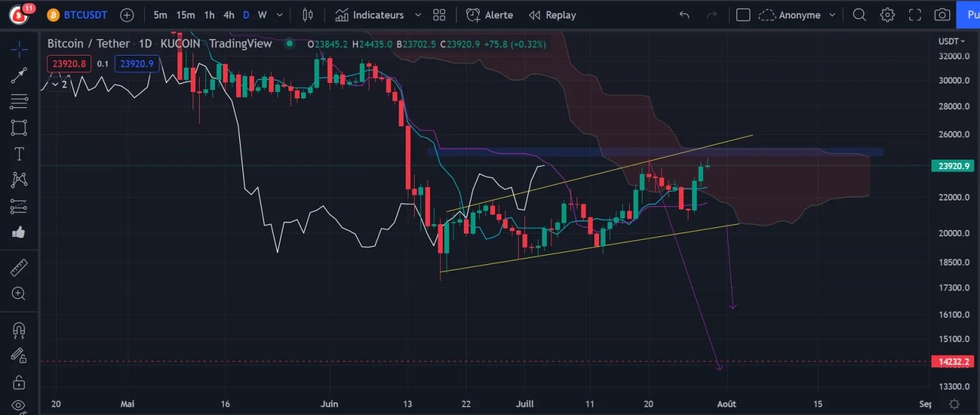Viewport: 980px width, 415px height.
Task: Toggle lock all drawings padlock
Action: coord(19,382)
